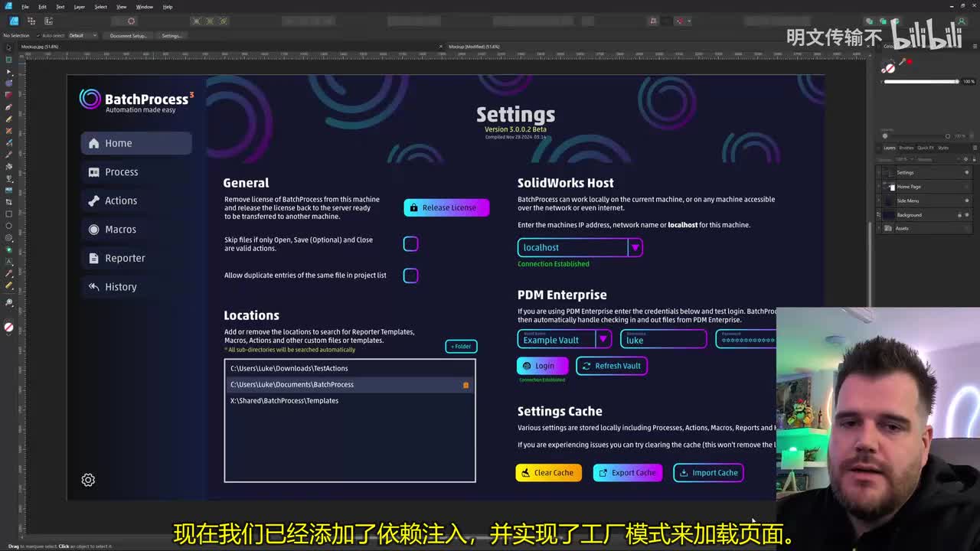This screenshot has height=551, width=980.
Task: Select the C:\Users\Luke\Downloads\TestActions row
Action: coord(350,369)
